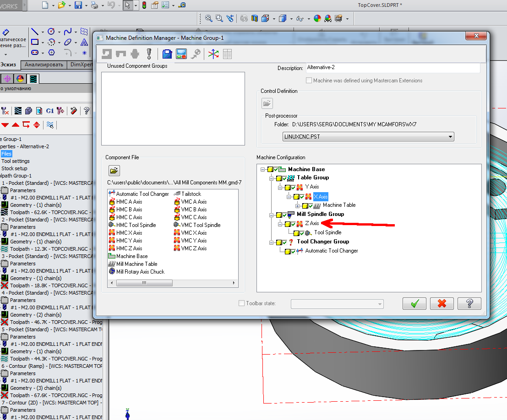Uncheck the Tool Changer Group checkbox

point(284,242)
